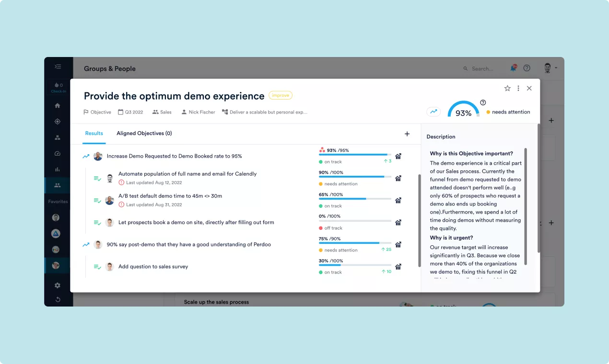The width and height of the screenshot is (609, 364).
Task: Open the settings gear in sidebar
Action: 58,285
